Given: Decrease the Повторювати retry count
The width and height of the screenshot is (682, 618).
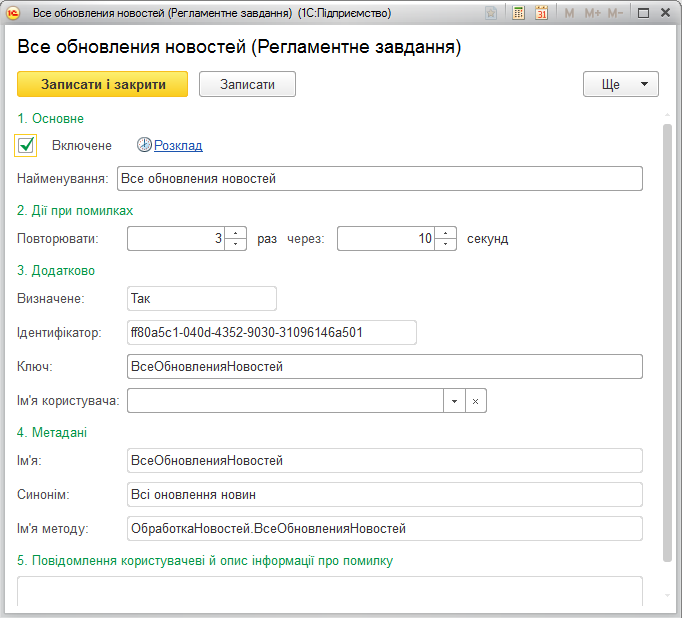Looking at the screenshot, I should 235,244.
